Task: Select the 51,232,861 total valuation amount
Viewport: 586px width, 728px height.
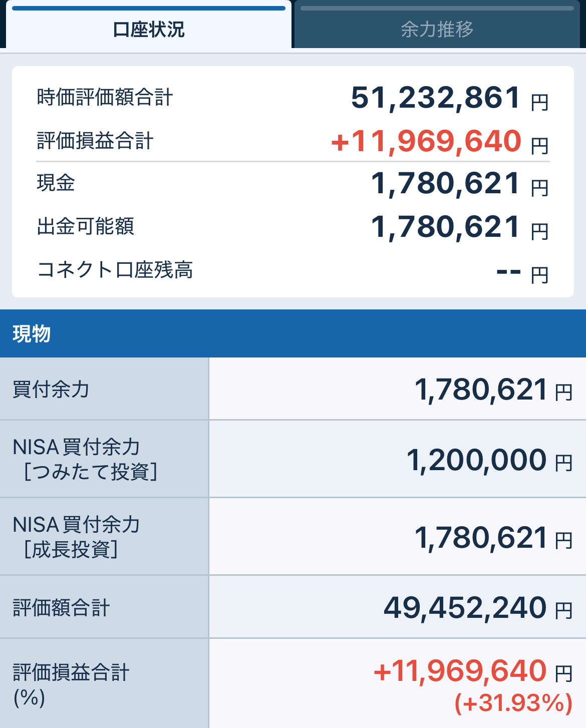Action: pos(436,98)
